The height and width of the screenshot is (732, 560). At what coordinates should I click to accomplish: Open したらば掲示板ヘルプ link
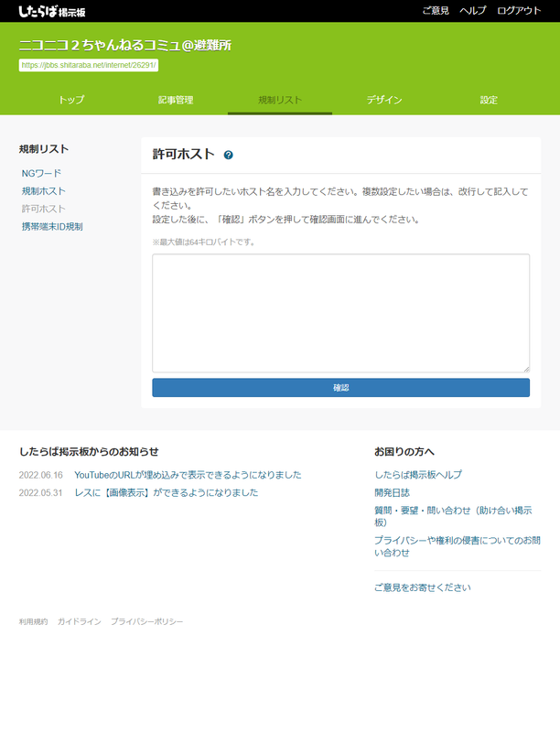(418, 475)
